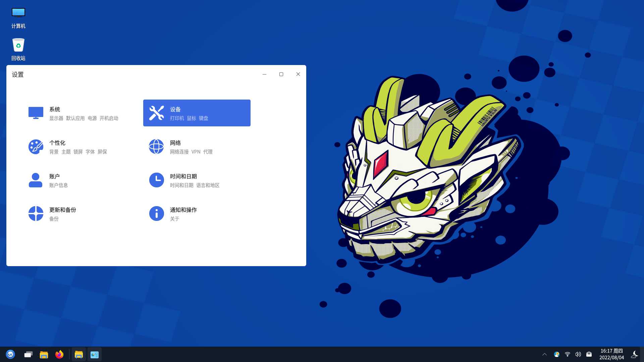Screen dimensions: 644x362
Task: Open the VPN settings link
Action: (x=196, y=152)
